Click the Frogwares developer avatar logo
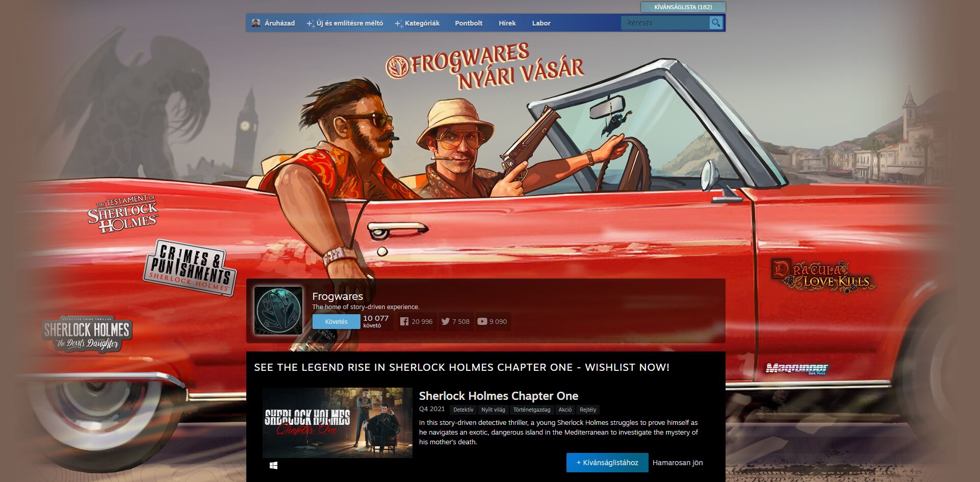 (x=278, y=310)
